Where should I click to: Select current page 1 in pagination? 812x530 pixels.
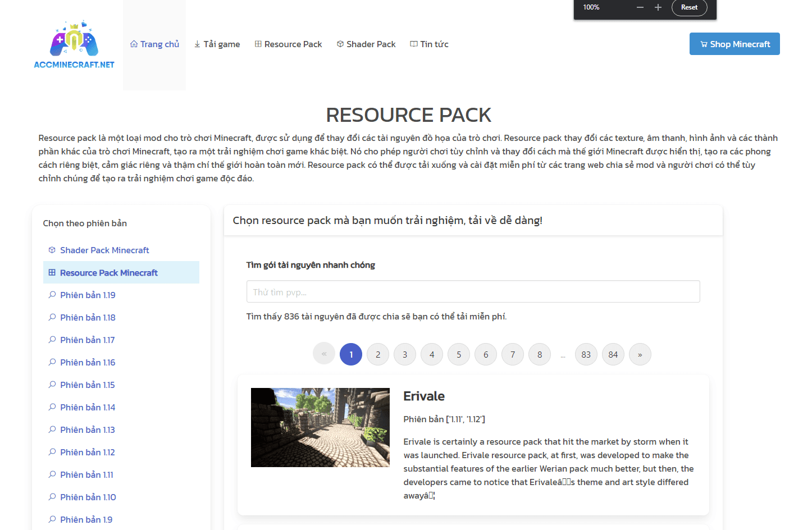[351, 354]
